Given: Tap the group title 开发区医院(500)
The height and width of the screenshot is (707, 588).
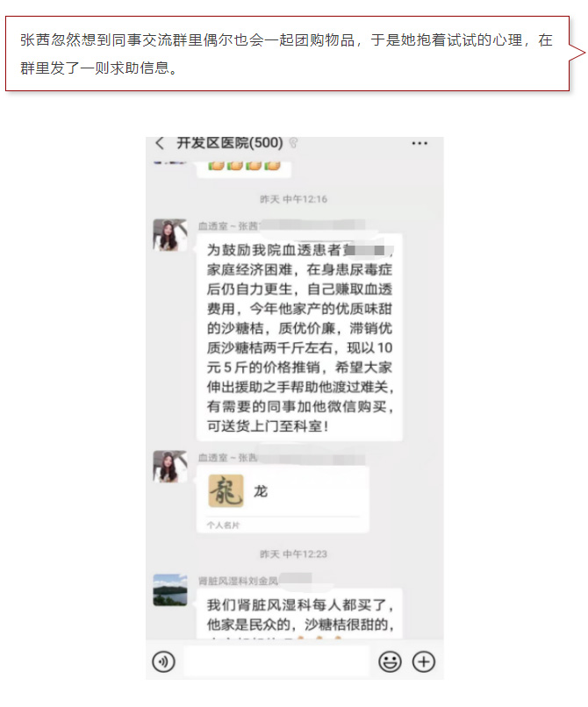Looking at the screenshot, I should coord(230,142).
